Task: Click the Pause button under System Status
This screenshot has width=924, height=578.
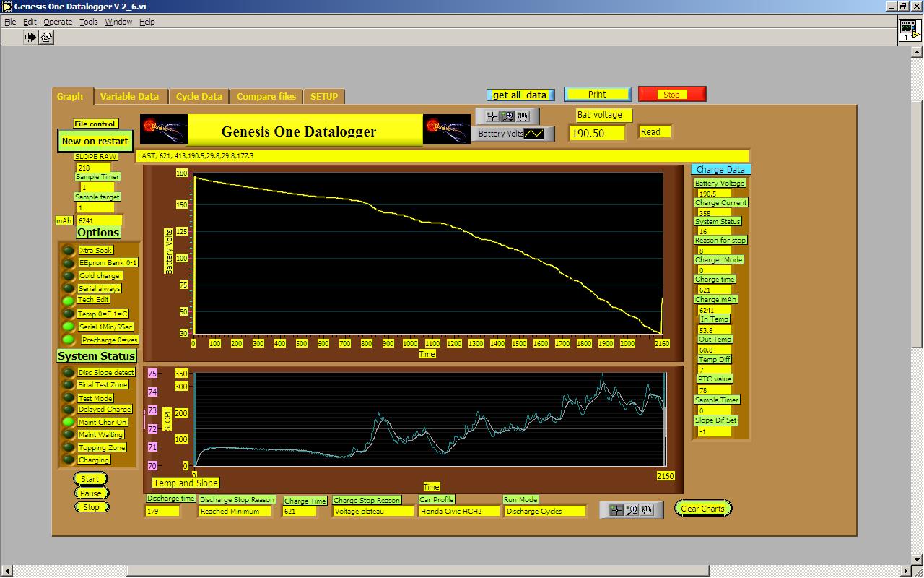Action: click(x=91, y=493)
